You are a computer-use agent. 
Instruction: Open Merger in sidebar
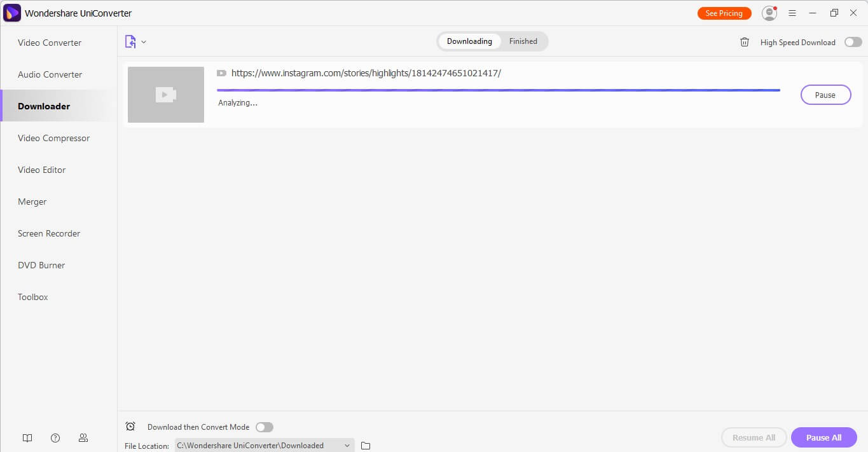pyautogui.click(x=32, y=202)
